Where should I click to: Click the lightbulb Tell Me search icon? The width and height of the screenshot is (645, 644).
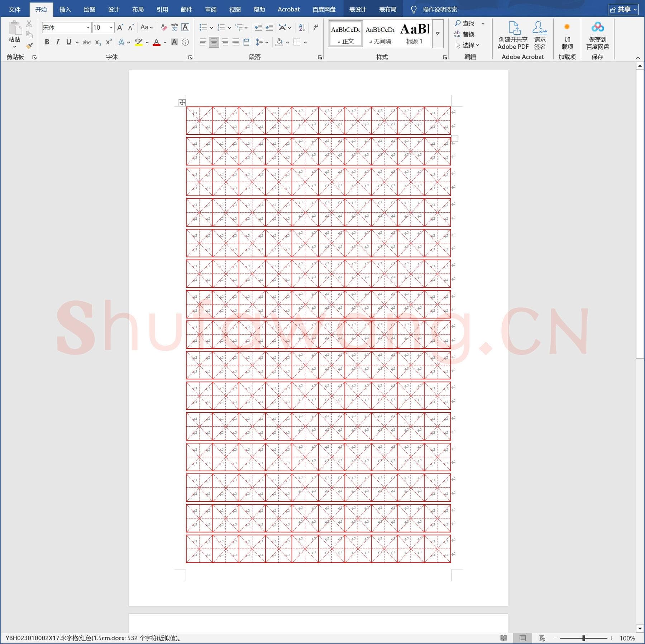[x=414, y=9]
